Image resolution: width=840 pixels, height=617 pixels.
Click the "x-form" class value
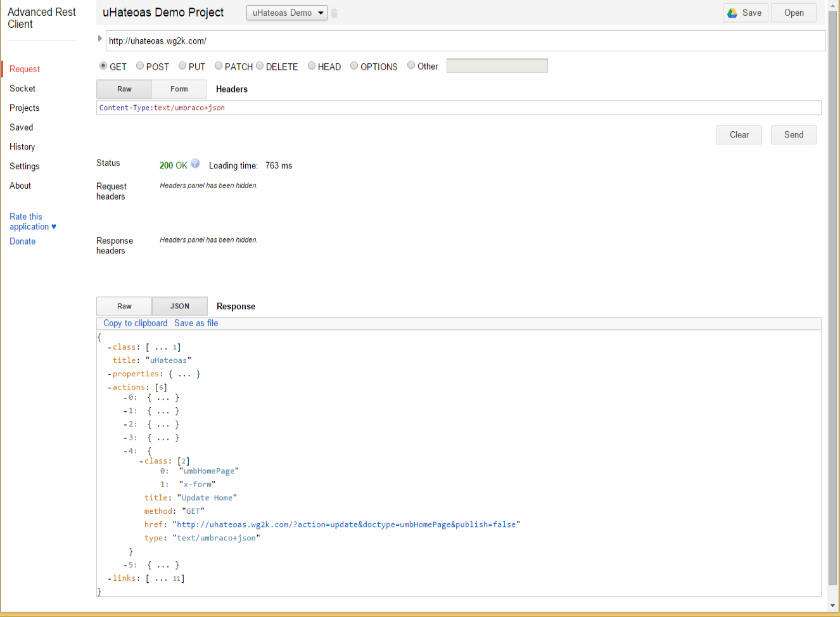click(197, 485)
